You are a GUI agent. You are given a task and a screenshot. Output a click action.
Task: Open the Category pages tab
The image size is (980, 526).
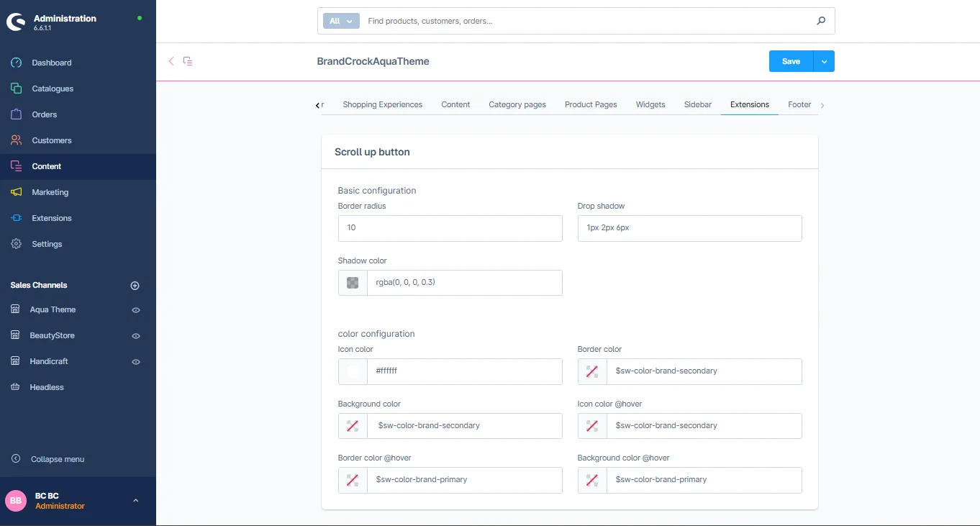click(x=517, y=104)
